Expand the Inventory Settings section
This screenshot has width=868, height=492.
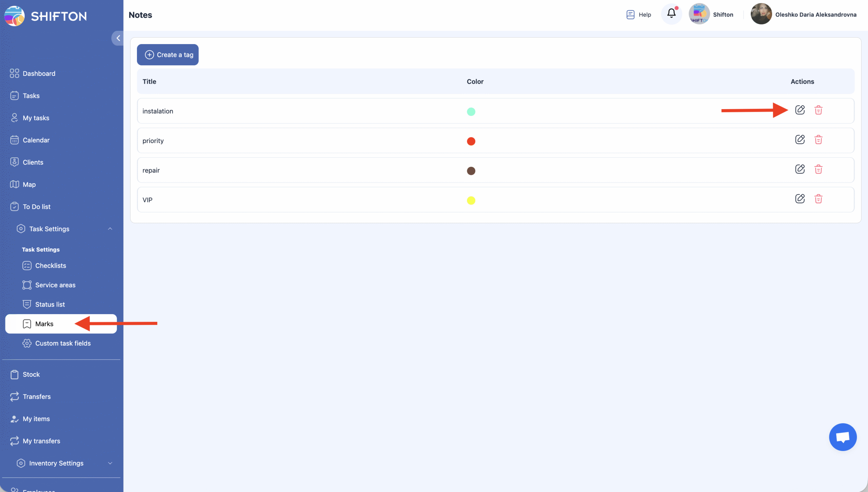coord(110,463)
